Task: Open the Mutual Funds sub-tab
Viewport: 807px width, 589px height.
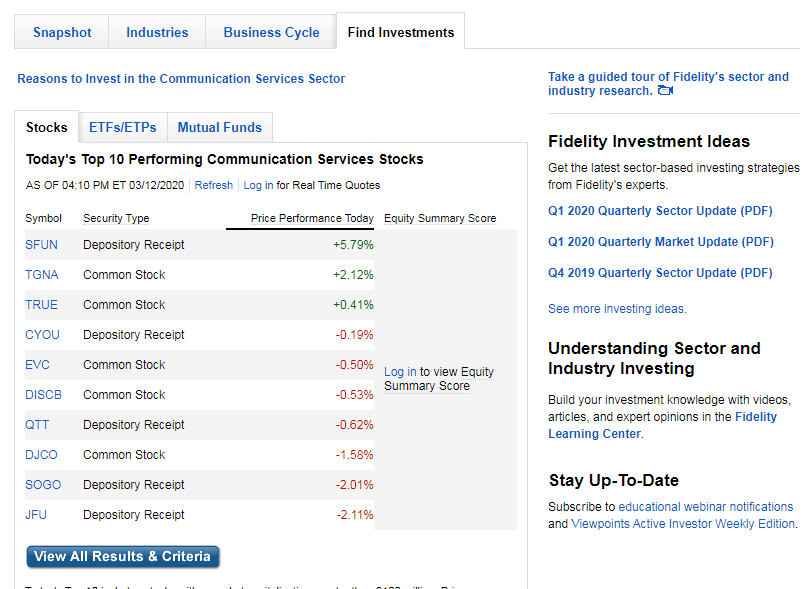Action: 220,127
